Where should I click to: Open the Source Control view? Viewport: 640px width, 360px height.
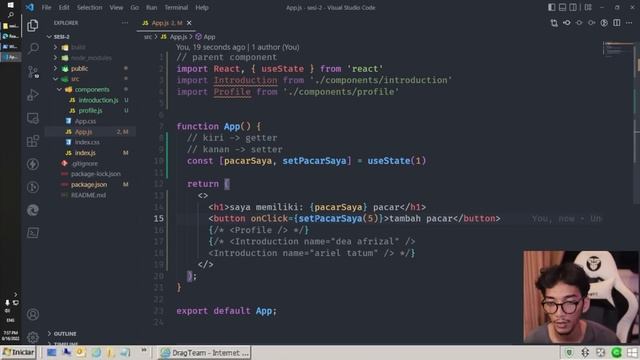point(33,72)
